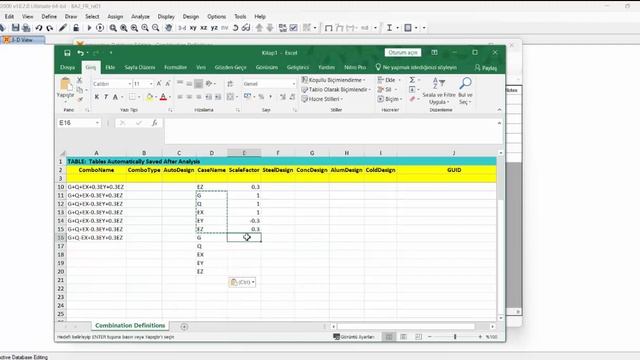The width and height of the screenshot is (640, 360).
Task: Open the Ekle ribbon tab
Action: 110,67
